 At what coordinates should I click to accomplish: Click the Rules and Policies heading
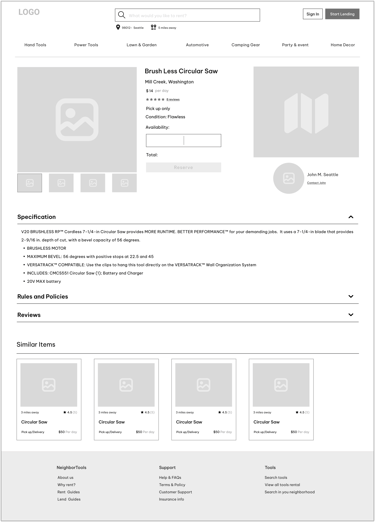(43, 296)
